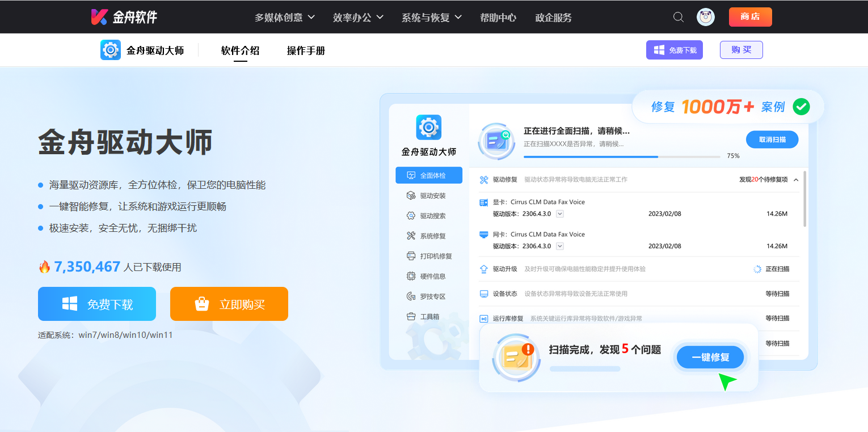This screenshot has height=432, width=868.
Task: Click the 金舟软件 logo icon
Action: [x=99, y=17]
